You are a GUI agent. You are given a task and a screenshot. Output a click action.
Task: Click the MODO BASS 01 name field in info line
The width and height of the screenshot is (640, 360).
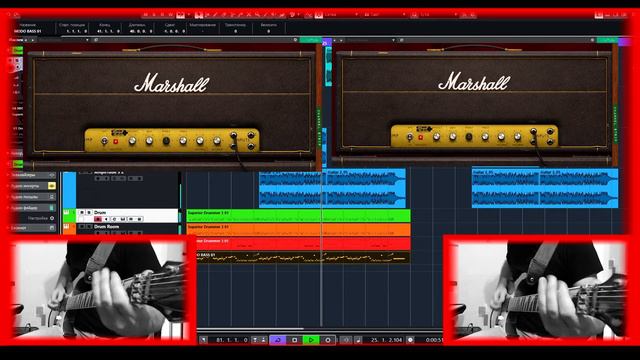click(28, 31)
